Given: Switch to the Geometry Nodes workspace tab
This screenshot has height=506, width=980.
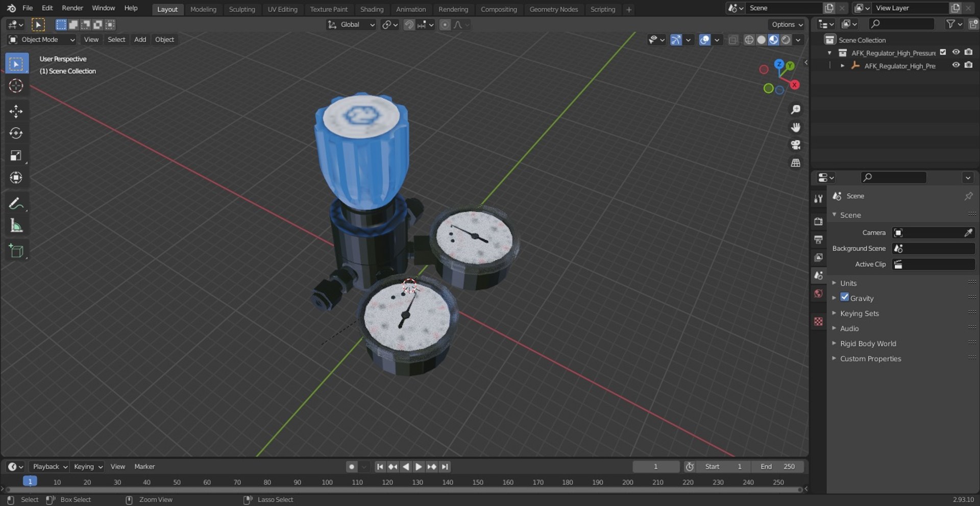Looking at the screenshot, I should pyautogui.click(x=553, y=9).
